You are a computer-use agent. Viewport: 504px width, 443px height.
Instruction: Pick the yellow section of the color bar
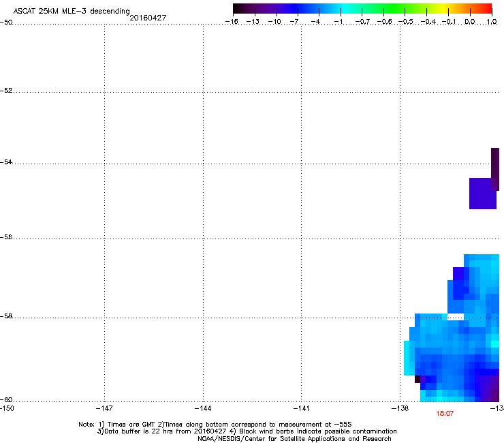(443, 9)
